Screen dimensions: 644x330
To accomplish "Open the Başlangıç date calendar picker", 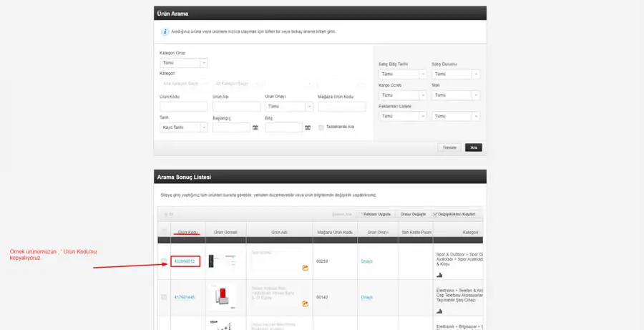I will coord(255,128).
